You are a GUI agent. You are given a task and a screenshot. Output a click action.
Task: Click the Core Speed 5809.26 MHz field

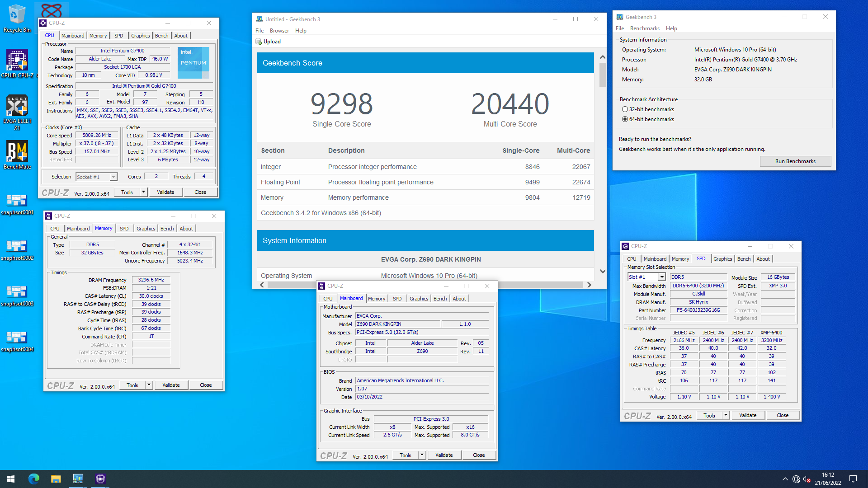pyautogui.click(x=97, y=135)
